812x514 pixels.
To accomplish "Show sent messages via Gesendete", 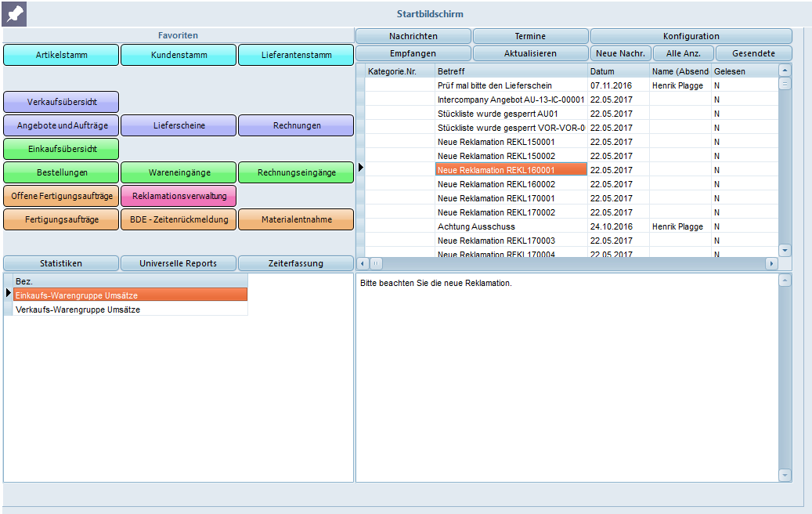I will 753,53.
